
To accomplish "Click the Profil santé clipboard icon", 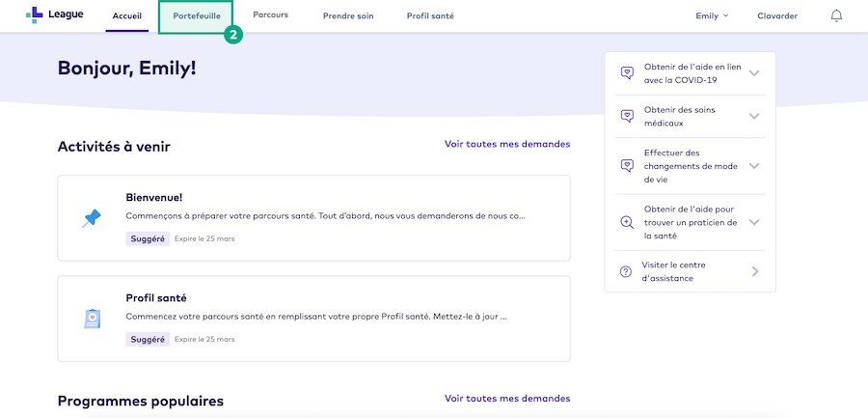I will (92, 319).
